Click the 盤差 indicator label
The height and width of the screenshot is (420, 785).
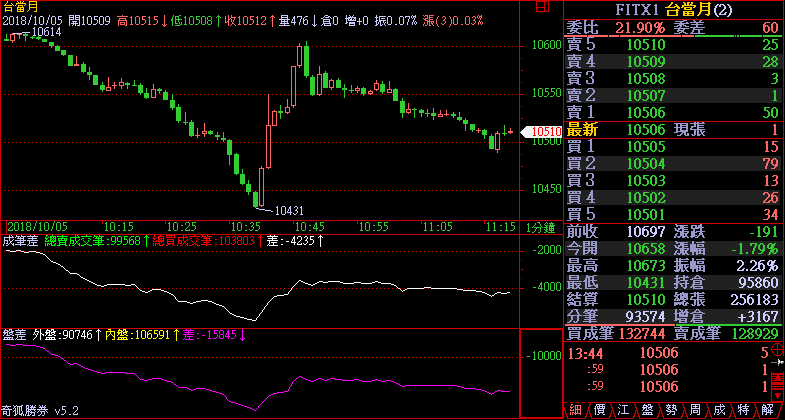pos(14,335)
